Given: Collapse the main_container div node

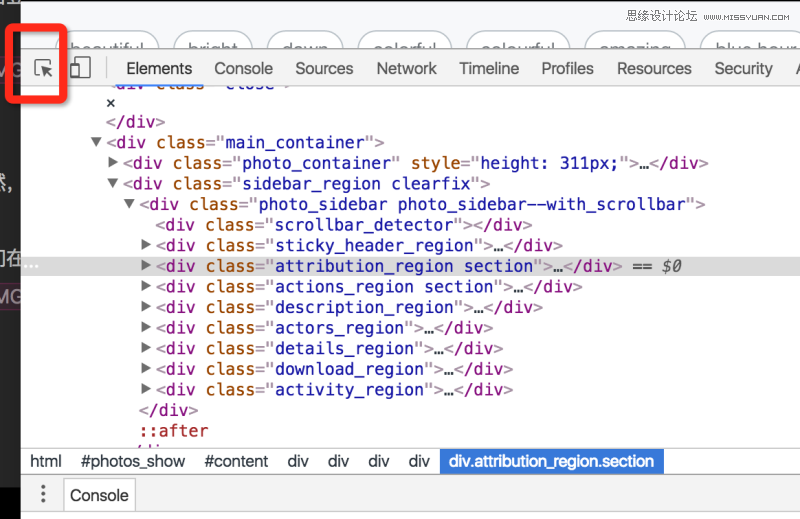Looking at the screenshot, I should (x=96, y=142).
